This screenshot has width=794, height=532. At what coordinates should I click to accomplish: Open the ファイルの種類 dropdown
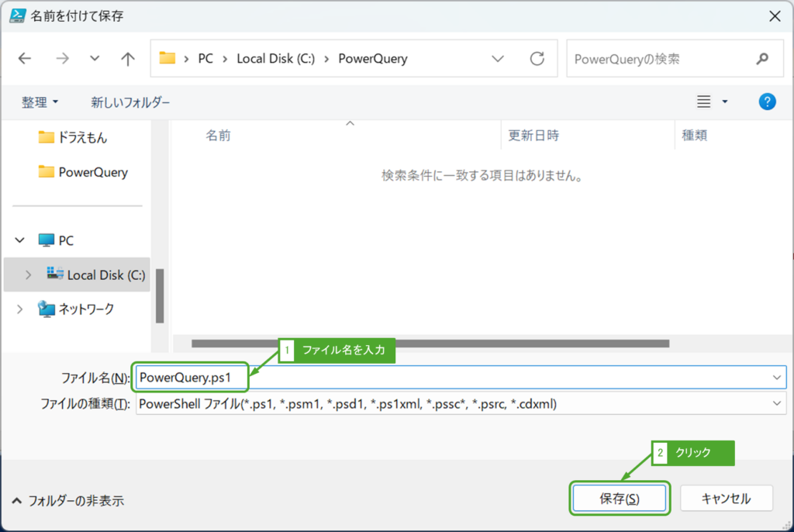(x=775, y=403)
